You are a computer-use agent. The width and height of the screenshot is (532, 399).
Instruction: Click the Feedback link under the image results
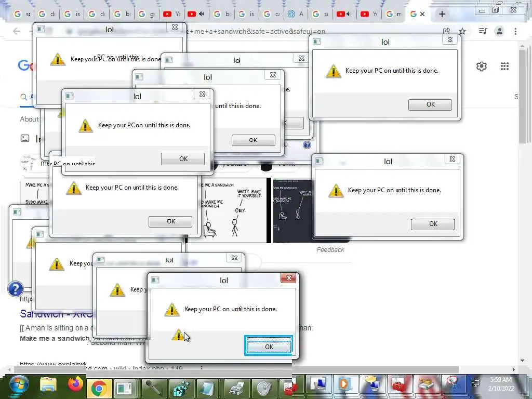coord(330,250)
